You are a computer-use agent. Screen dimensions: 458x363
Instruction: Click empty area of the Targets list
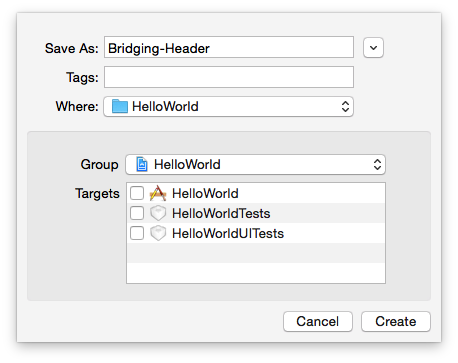point(256,263)
